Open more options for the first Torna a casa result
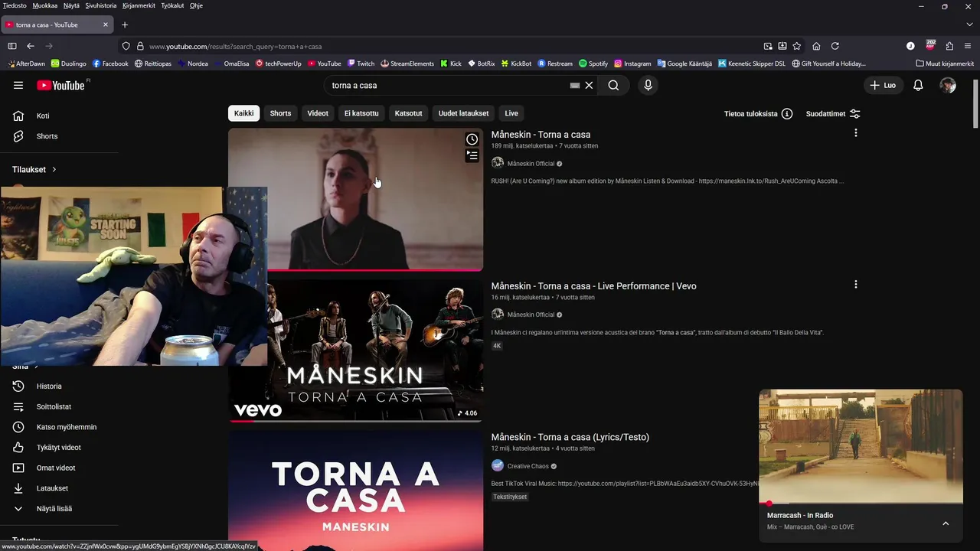This screenshot has height=551, width=980. [855, 133]
